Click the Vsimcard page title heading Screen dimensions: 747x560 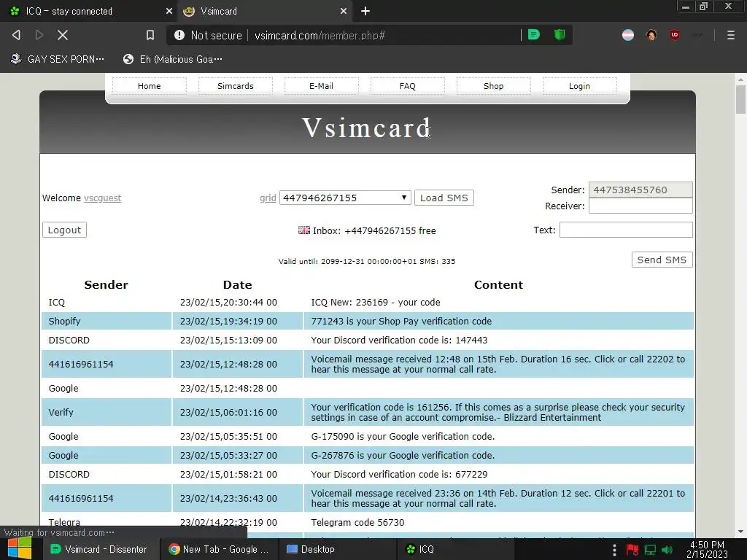[x=366, y=128]
